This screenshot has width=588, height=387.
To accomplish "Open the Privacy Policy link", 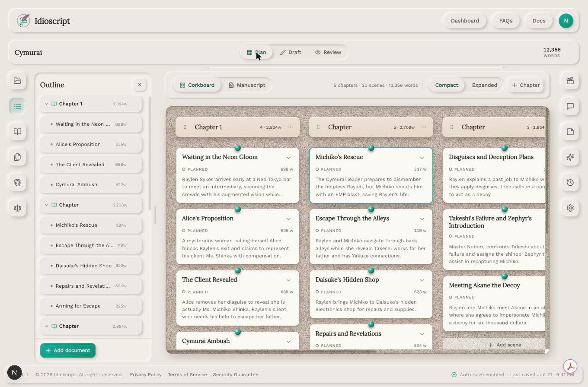I will [146, 374].
